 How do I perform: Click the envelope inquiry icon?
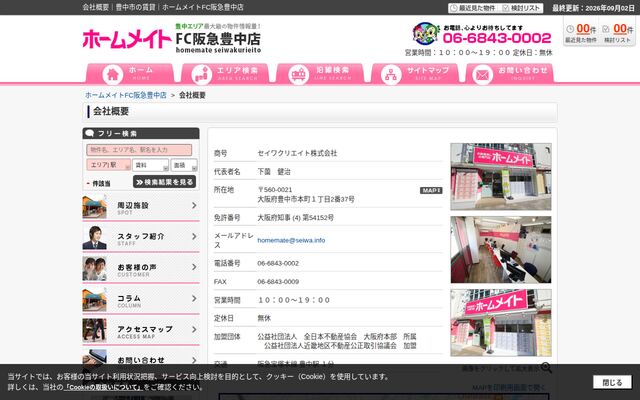pyautogui.click(x=482, y=75)
